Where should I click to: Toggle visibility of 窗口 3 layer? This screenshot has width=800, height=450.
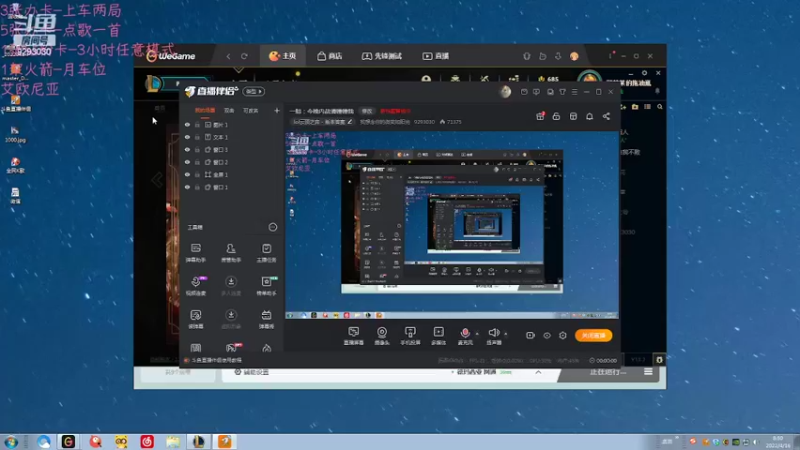tap(187, 149)
